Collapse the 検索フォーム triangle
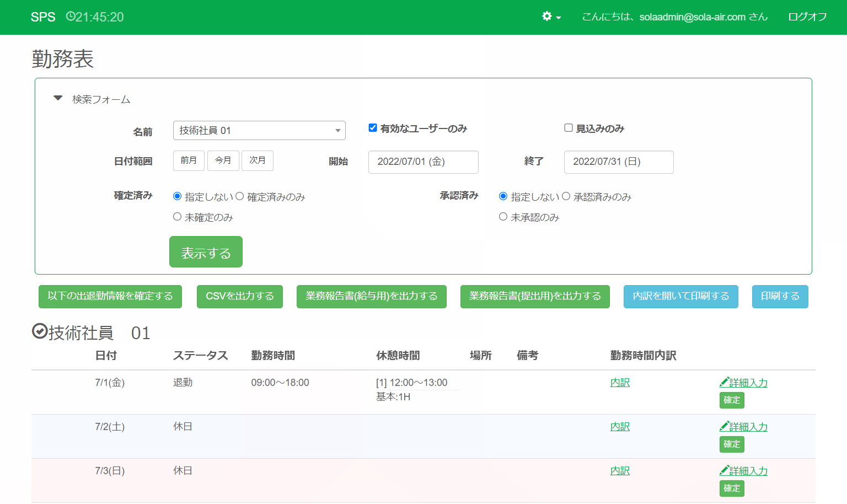 pyautogui.click(x=58, y=99)
